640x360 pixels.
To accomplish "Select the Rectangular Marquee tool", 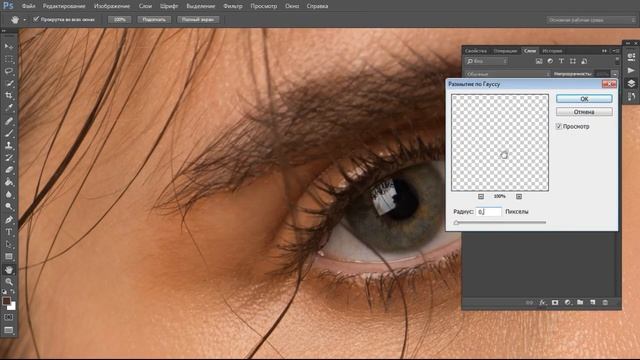I will [x=9, y=59].
